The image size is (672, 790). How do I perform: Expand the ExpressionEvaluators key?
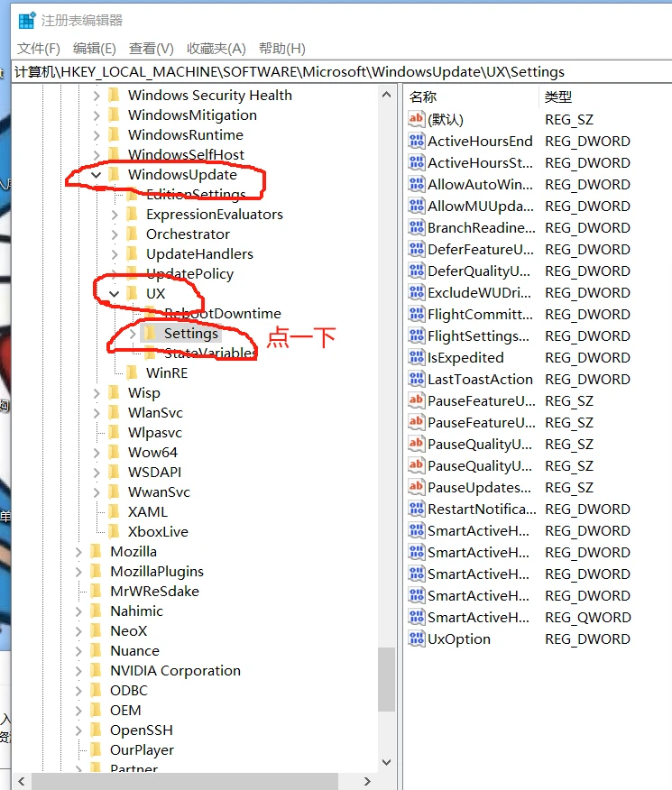115,215
